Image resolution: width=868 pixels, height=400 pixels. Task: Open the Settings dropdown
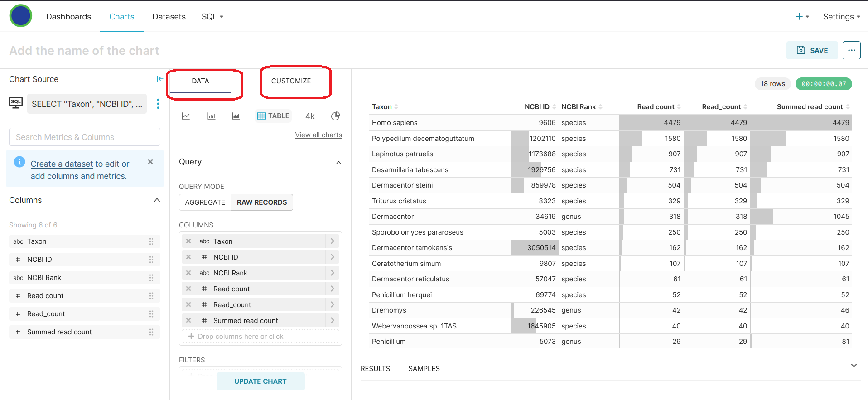[841, 17]
